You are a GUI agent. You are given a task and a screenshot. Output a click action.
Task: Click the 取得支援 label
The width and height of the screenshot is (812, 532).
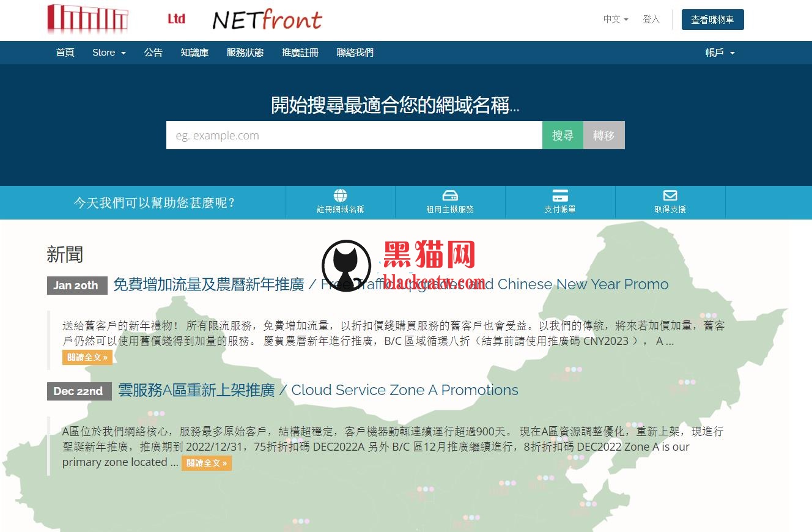point(670,209)
